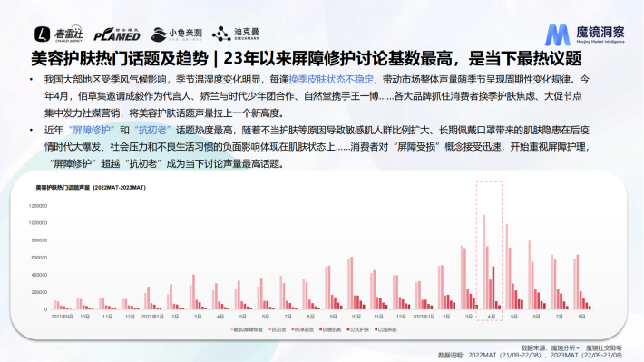Click the 魔镜洞察 M logo
This screenshot has height=362, width=644.
(557, 34)
